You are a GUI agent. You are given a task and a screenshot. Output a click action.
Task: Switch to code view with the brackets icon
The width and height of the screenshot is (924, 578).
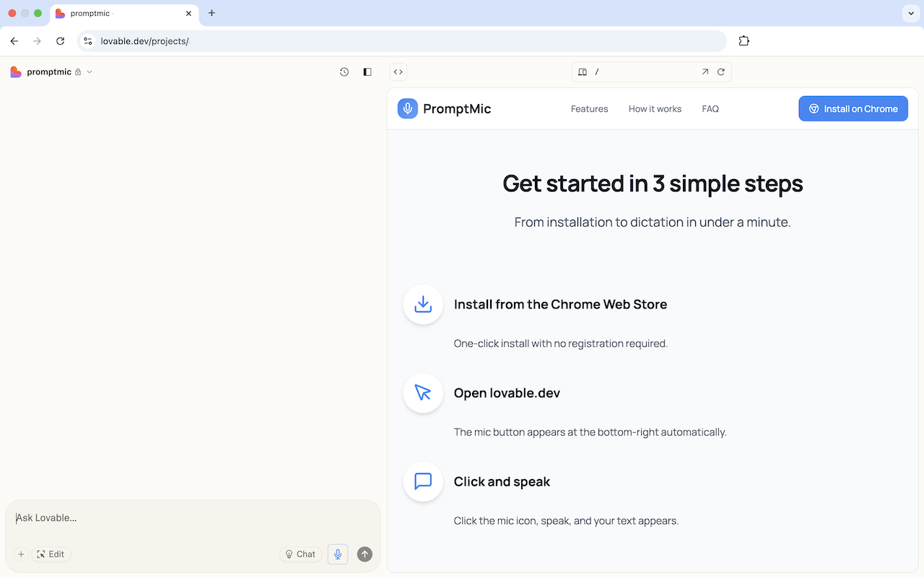click(x=398, y=72)
